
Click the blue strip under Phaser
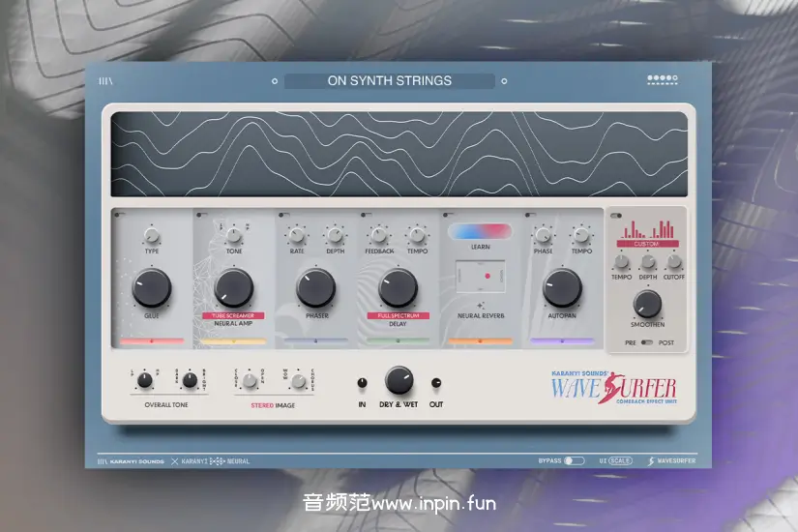point(316,340)
